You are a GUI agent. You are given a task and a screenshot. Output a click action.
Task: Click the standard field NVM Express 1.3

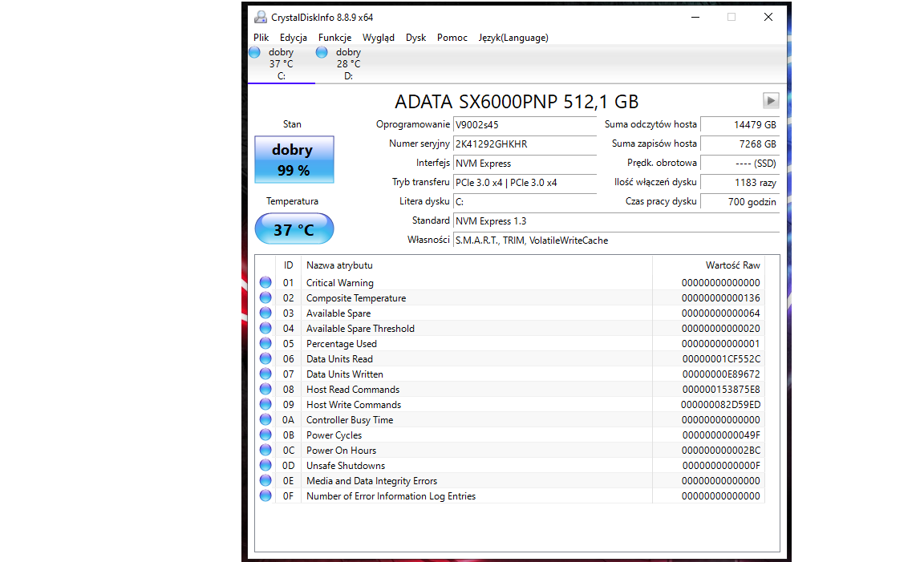(616, 221)
